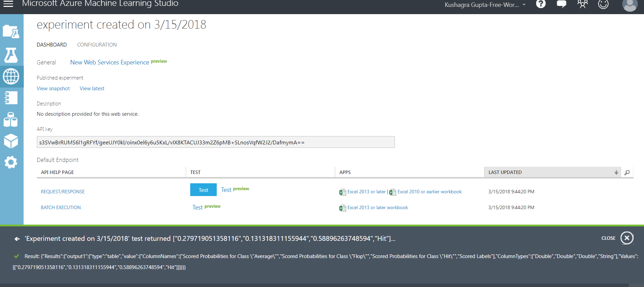Sort by Last Updated column arrow
The width and height of the screenshot is (644, 287).
616,172
